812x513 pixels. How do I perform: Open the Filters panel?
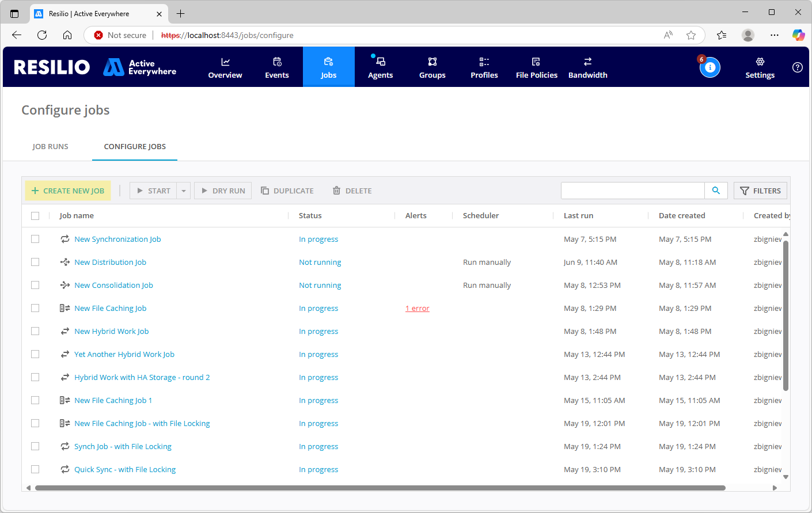click(760, 191)
